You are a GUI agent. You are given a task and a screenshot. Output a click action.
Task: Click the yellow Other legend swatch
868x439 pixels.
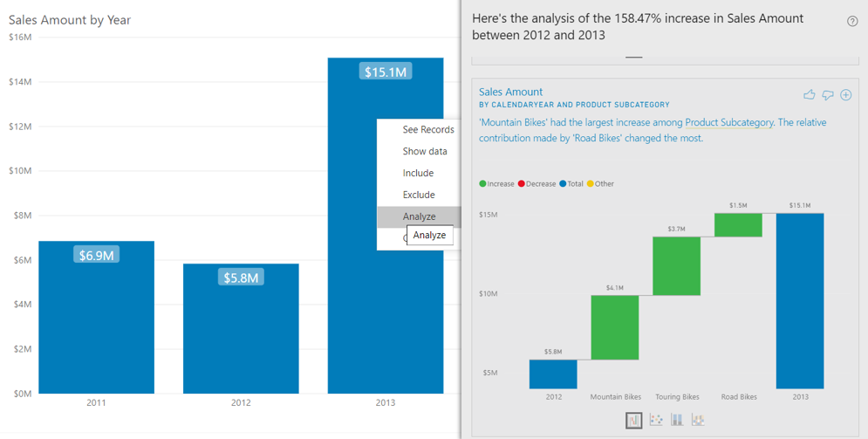pos(590,184)
